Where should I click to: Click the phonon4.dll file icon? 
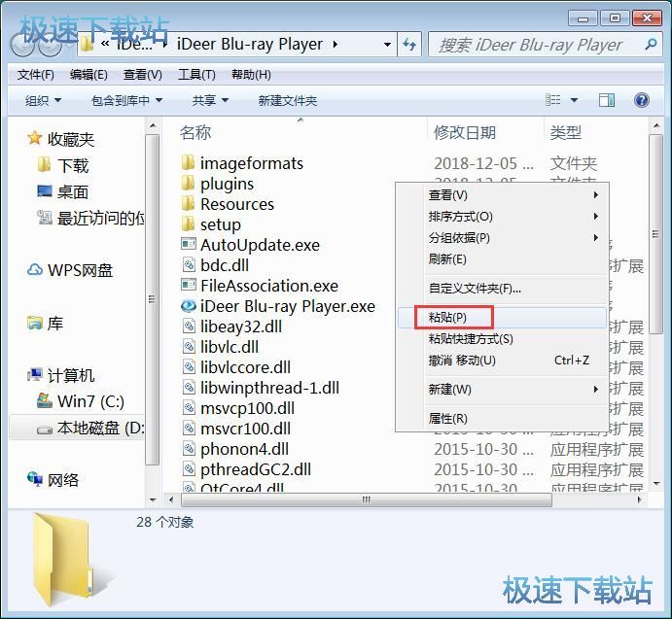coord(189,449)
